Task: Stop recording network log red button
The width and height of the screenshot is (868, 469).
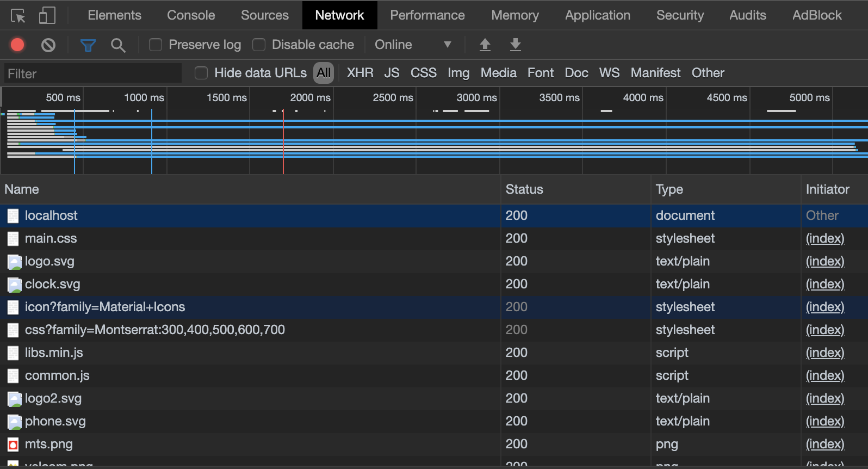Action: 17,45
